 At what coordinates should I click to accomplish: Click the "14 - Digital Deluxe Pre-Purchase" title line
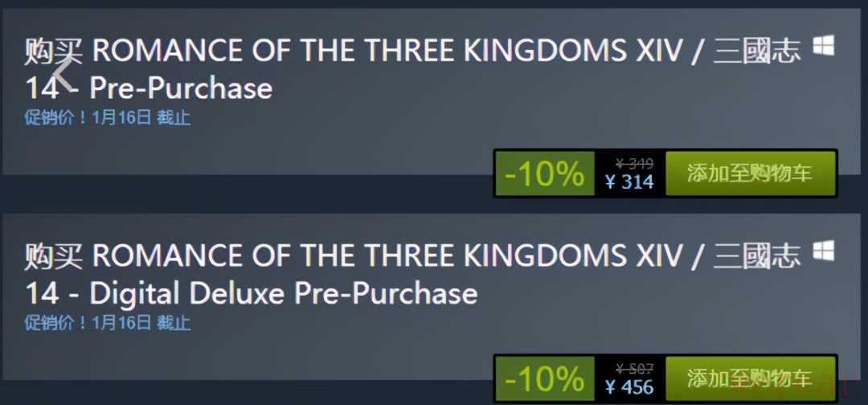(x=252, y=292)
